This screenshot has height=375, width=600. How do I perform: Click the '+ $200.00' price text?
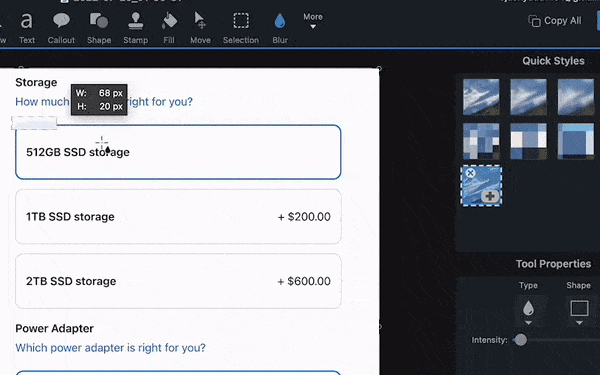304,217
